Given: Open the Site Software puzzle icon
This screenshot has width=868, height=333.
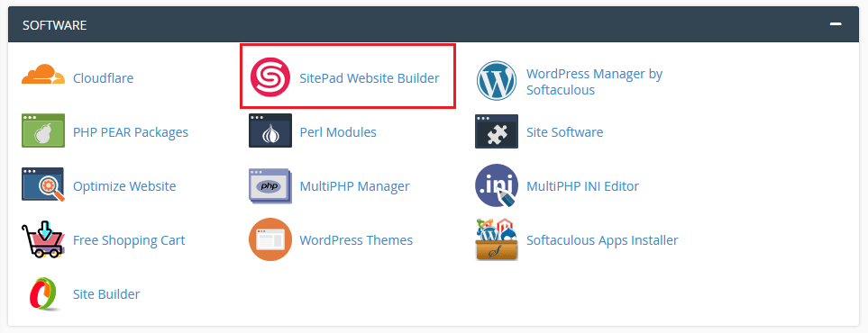Looking at the screenshot, I should click(x=497, y=131).
